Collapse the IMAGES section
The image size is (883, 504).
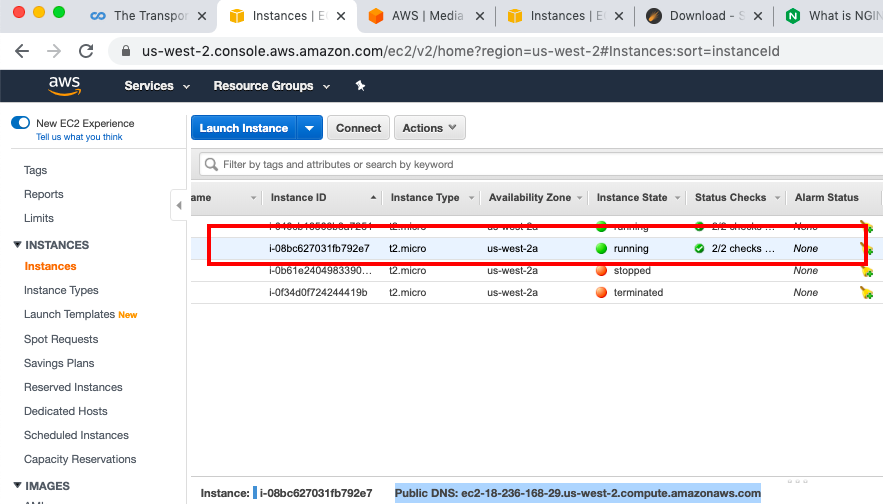click(x=17, y=485)
